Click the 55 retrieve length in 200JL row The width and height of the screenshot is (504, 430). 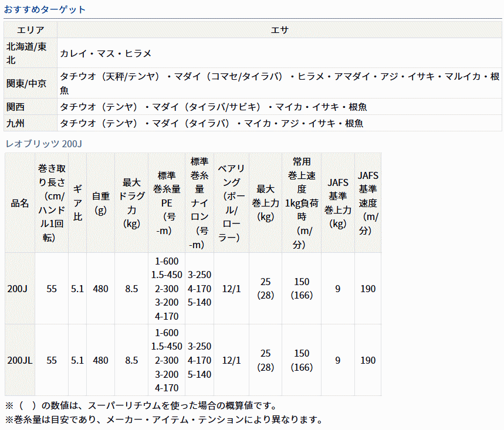tap(52, 360)
